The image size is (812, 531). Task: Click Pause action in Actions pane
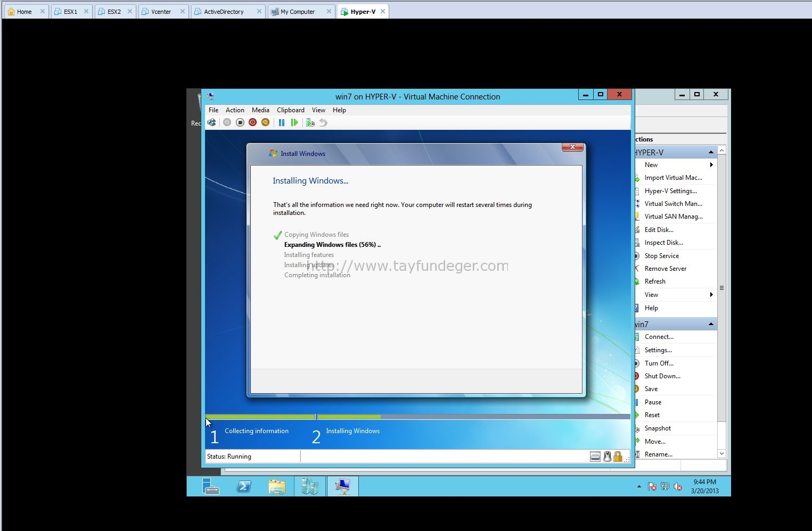[x=653, y=402]
